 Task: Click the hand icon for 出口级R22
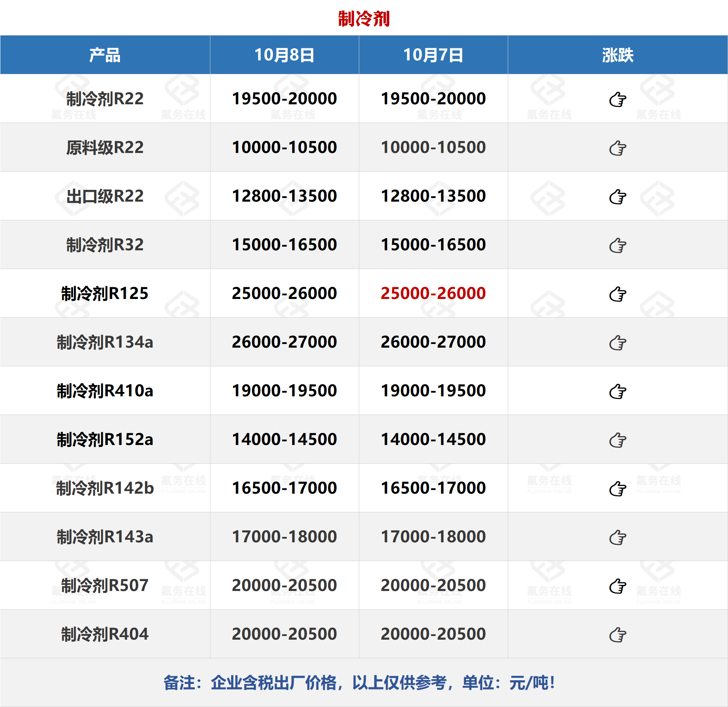pos(618,197)
